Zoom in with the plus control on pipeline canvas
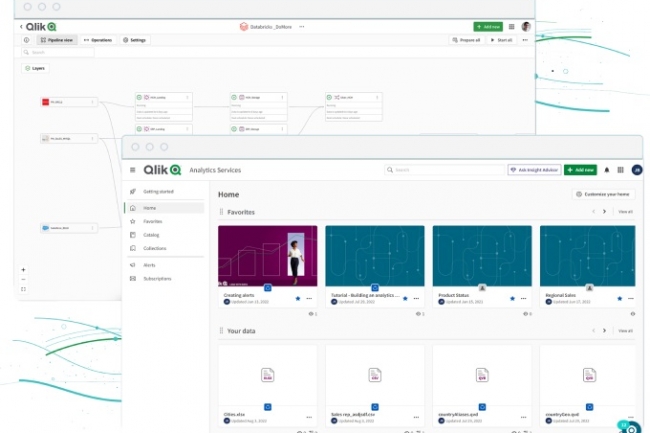This screenshot has width=650, height=433. tap(23, 270)
